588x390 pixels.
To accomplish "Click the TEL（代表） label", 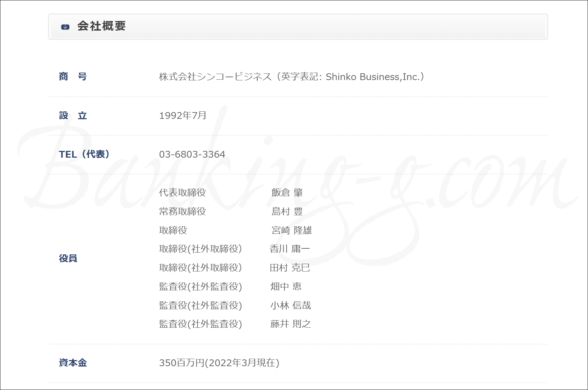I will tap(84, 154).
